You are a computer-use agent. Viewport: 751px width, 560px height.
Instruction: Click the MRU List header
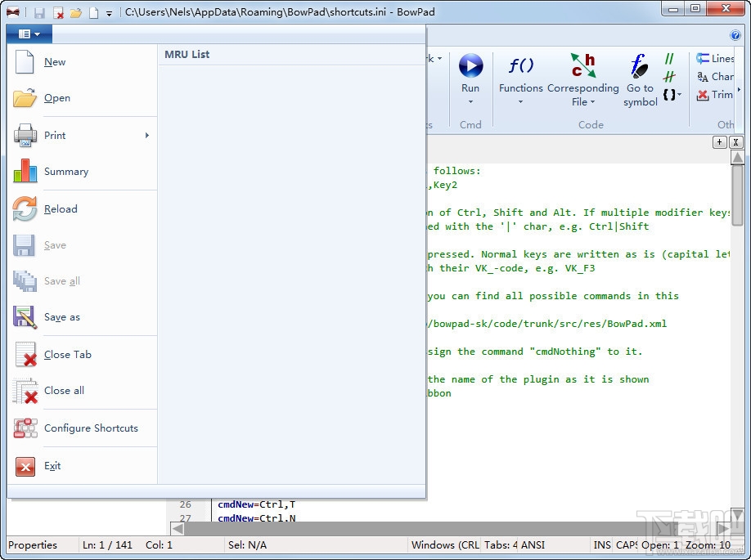pos(187,55)
